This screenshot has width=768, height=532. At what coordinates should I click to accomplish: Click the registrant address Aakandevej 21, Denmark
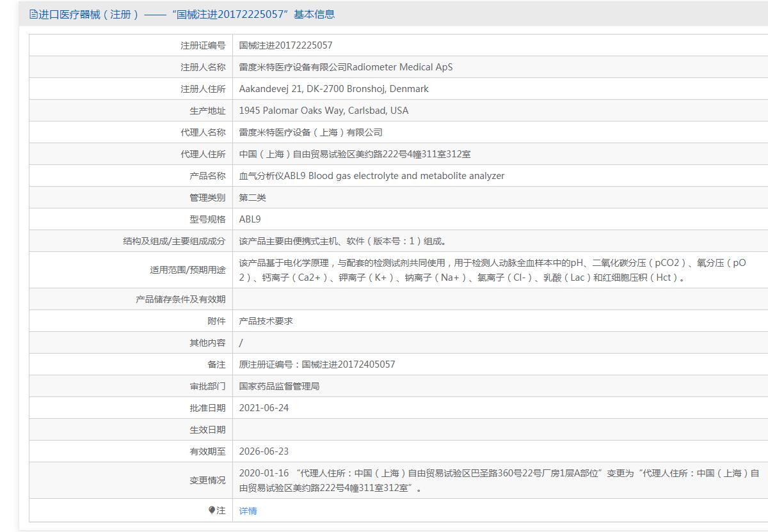coord(333,89)
